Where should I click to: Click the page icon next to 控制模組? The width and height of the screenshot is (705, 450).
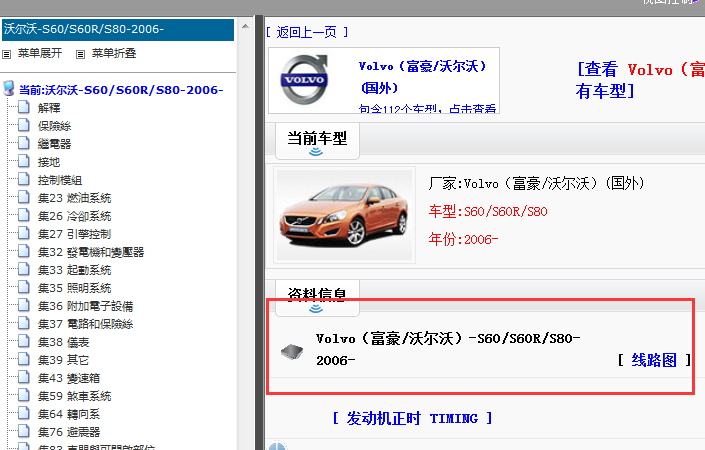(24, 179)
